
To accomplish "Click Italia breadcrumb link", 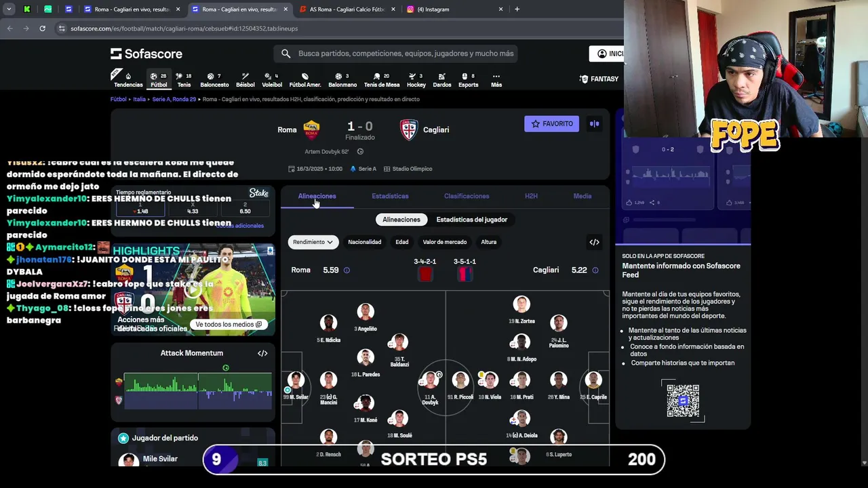I will click(x=139, y=99).
